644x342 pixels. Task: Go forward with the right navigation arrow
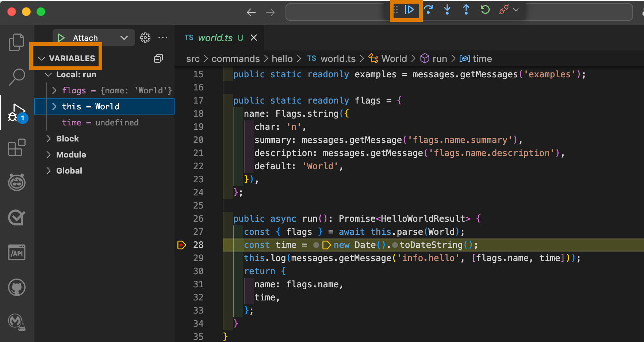coord(270,12)
